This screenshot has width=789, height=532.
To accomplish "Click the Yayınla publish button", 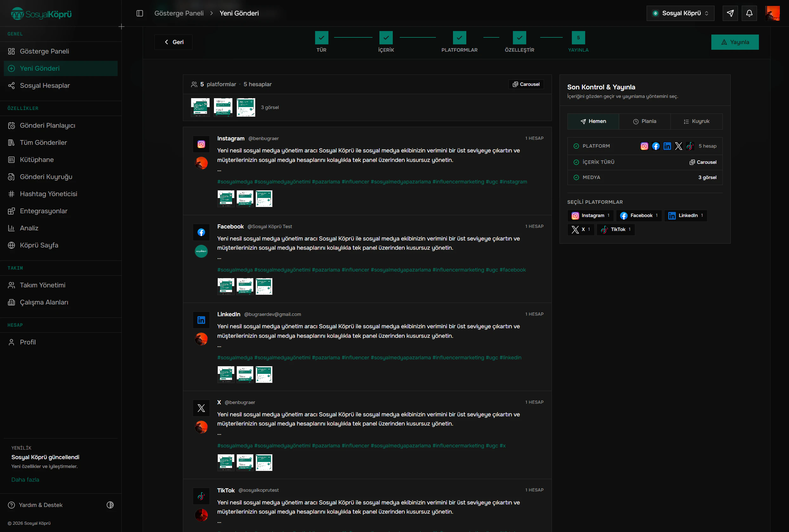I will click(x=735, y=42).
